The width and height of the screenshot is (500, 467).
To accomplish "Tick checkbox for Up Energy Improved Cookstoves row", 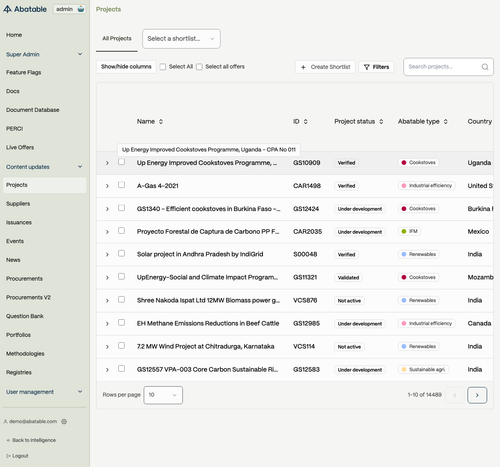I will [x=121, y=162].
